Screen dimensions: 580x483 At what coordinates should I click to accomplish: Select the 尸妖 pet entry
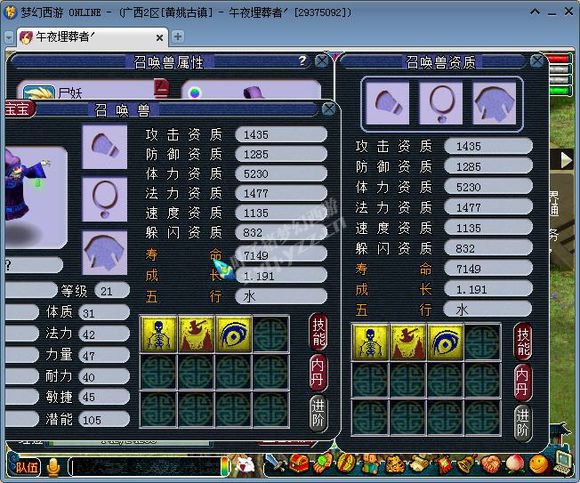point(92,89)
